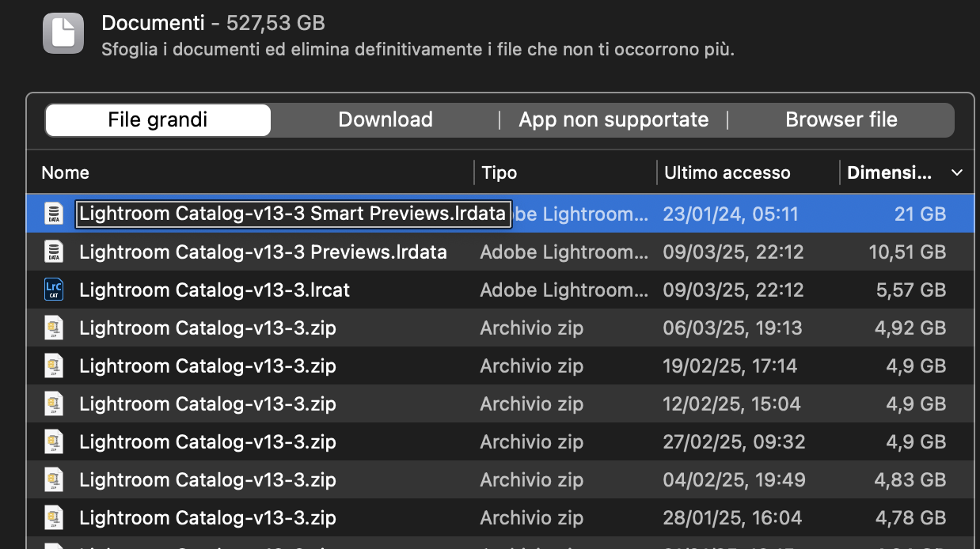Toggle sort direction chevron beside Dimensi...

point(957,172)
